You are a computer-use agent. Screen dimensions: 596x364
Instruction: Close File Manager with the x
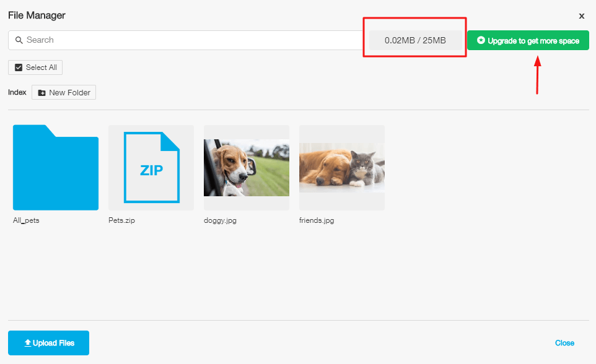[x=581, y=16]
